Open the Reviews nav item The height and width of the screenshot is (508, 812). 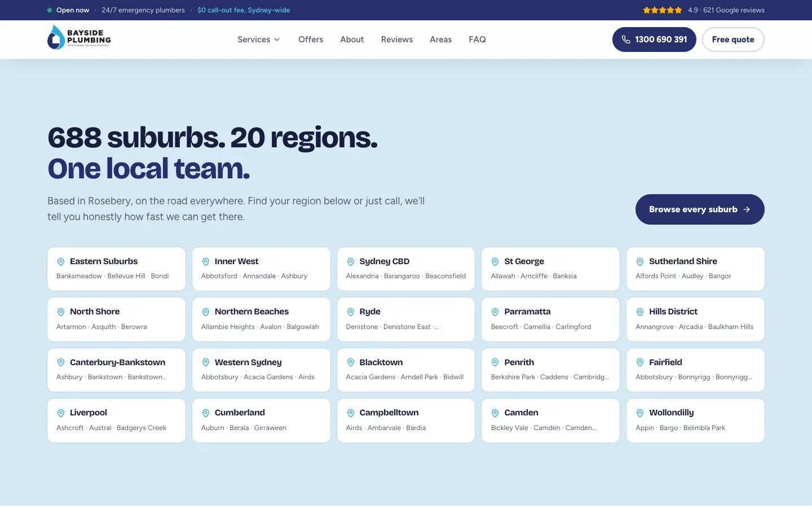(397, 40)
